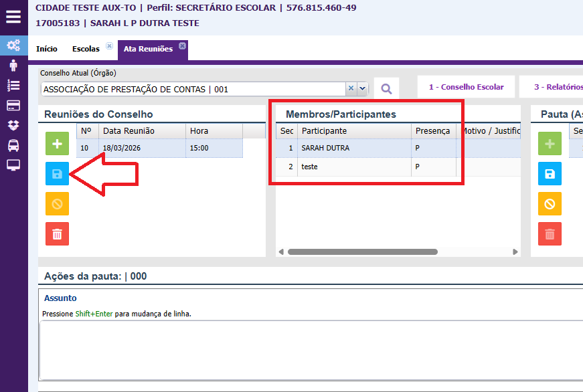This screenshot has height=392, width=583.
Task: Close the Ata Reuniões tab
Action: [182, 45]
